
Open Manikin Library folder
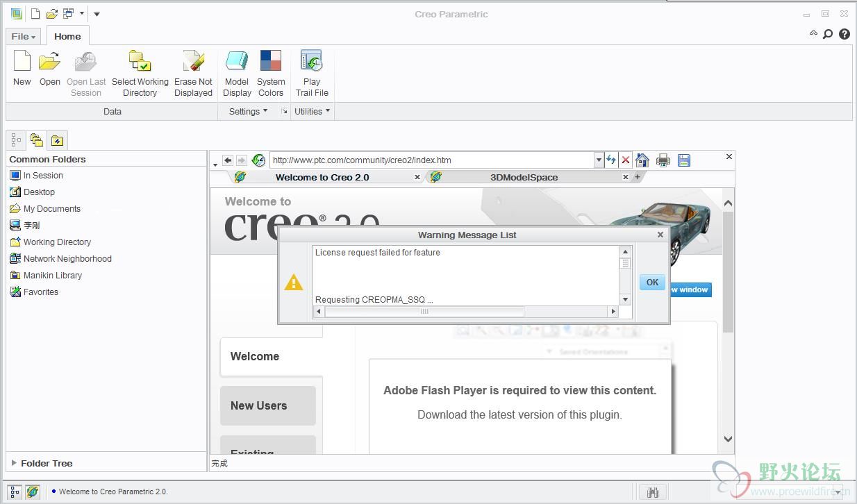point(46,276)
